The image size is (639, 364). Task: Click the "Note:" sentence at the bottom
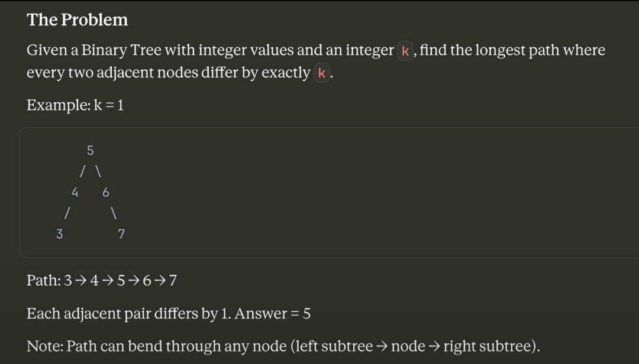(283, 346)
